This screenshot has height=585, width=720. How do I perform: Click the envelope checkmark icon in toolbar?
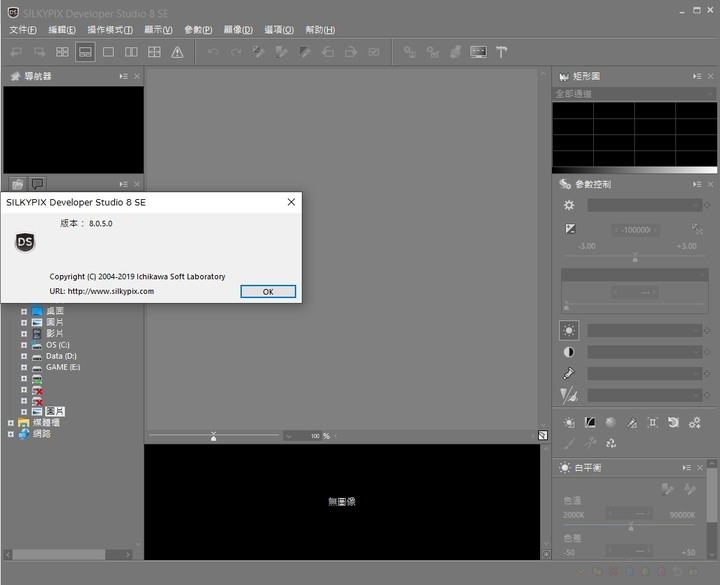click(x=374, y=52)
